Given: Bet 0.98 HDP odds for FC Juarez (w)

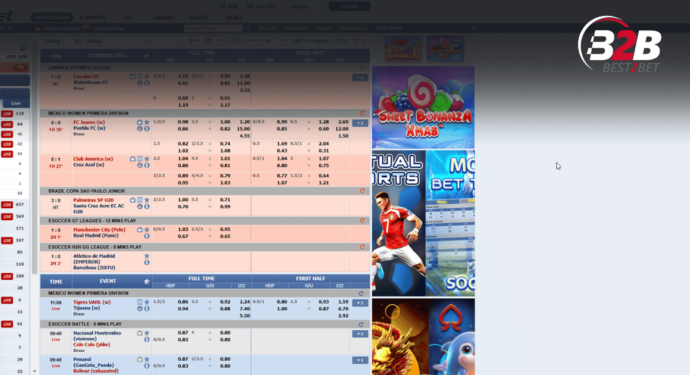Looking at the screenshot, I should tap(183, 122).
